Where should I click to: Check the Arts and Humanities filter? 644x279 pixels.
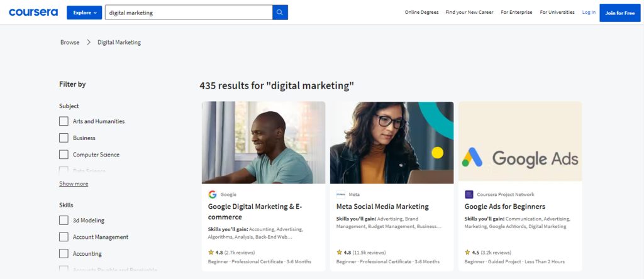pyautogui.click(x=64, y=121)
